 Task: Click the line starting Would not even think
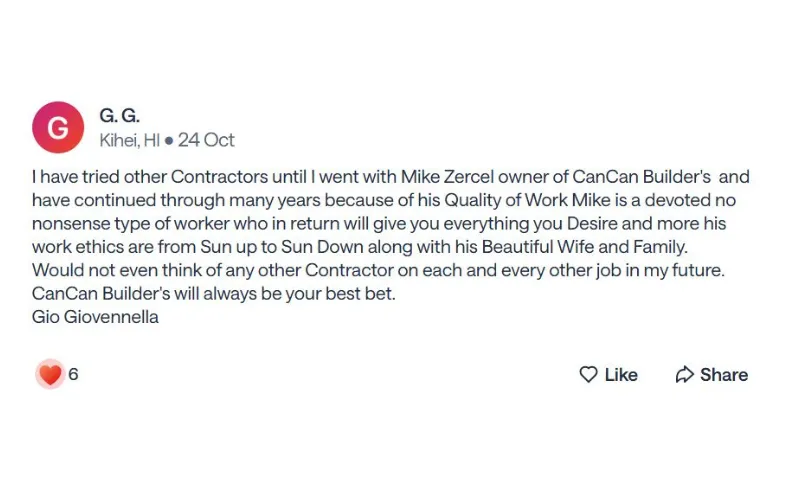point(378,270)
